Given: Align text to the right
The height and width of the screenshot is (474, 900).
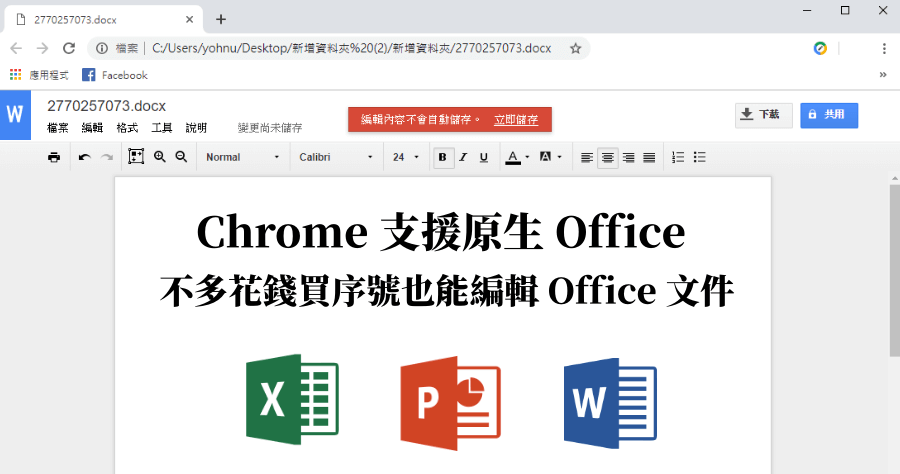Looking at the screenshot, I should point(629,157).
